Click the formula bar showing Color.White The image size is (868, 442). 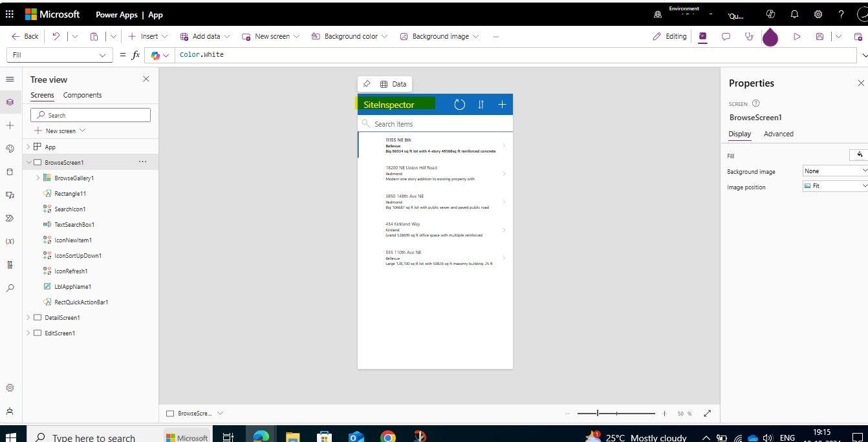(x=516, y=55)
